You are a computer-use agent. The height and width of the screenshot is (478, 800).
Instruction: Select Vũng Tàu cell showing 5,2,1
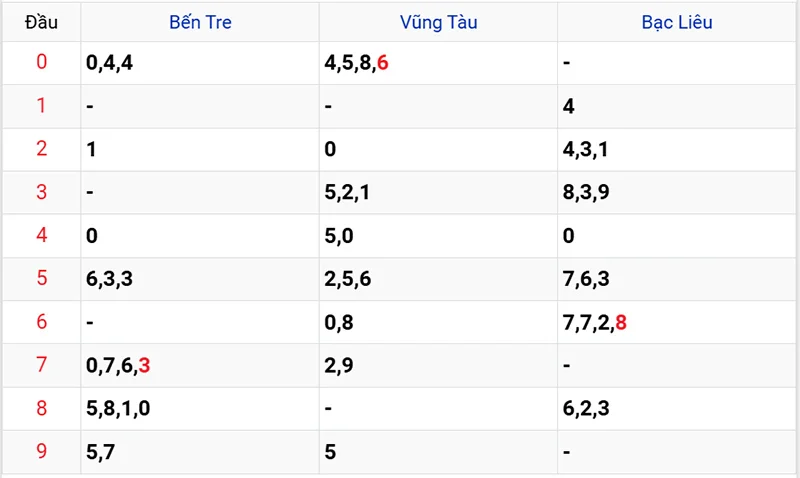pyautogui.click(x=348, y=193)
